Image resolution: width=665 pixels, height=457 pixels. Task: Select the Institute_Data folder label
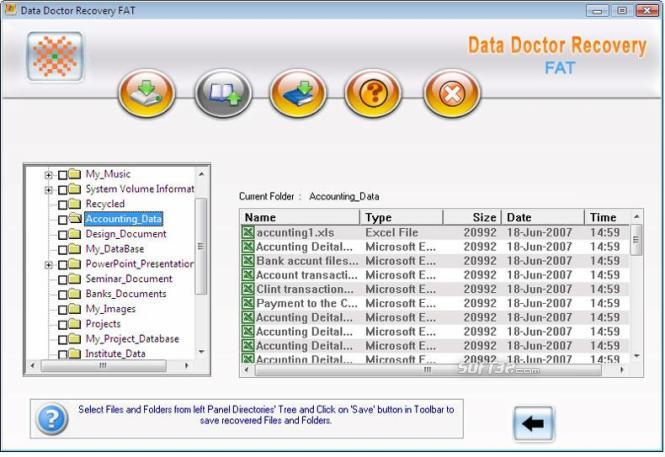(115, 354)
